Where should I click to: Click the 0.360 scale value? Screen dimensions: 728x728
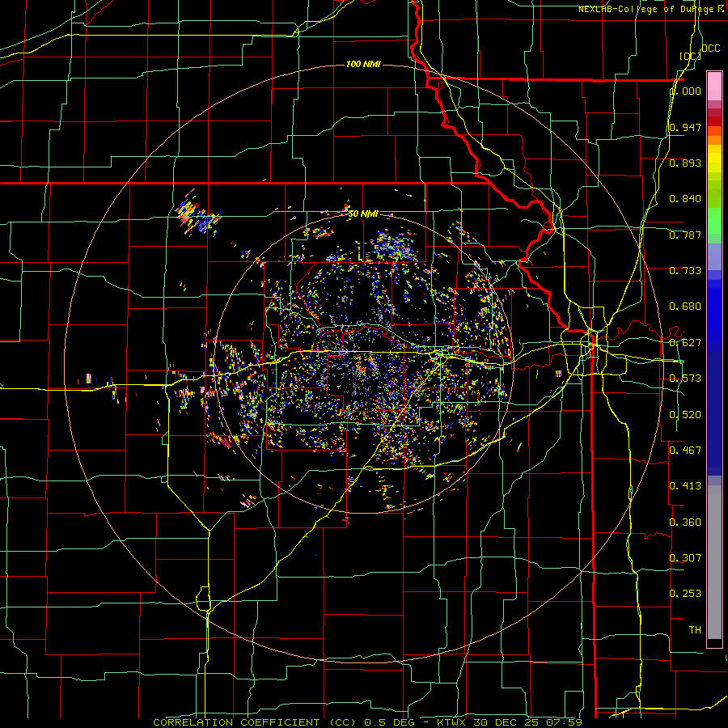point(685,523)
